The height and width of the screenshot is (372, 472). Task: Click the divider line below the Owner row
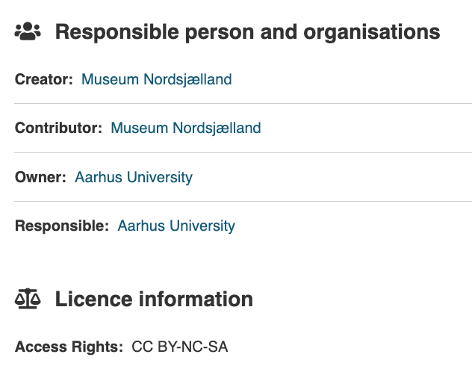tap(243, 201)
